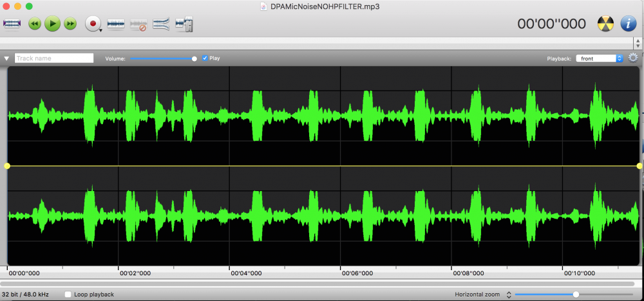Enable the Loop playback checkbox

[x=68, y=295]
